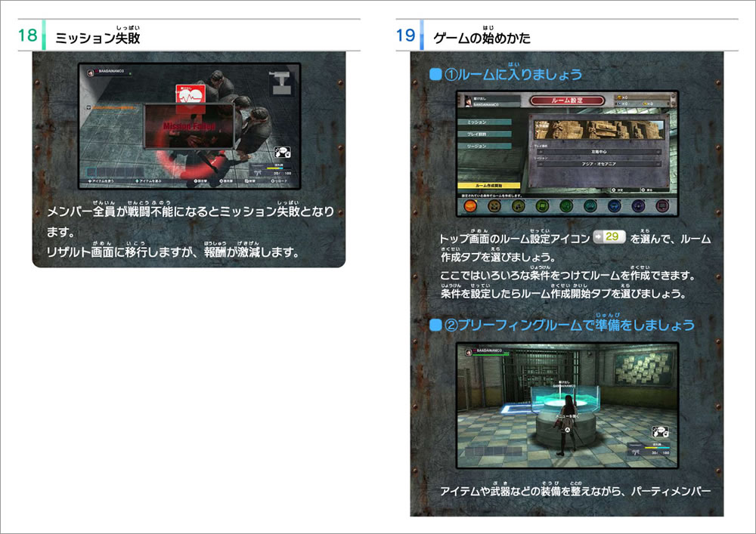Click the line 作成タブを選びましょう。
This screenshot has width=756, height=534.
(498, 257)
